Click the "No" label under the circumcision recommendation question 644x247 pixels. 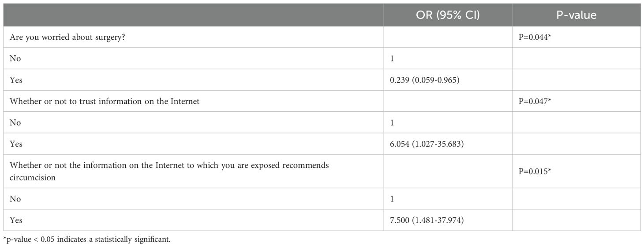(15, 199)
